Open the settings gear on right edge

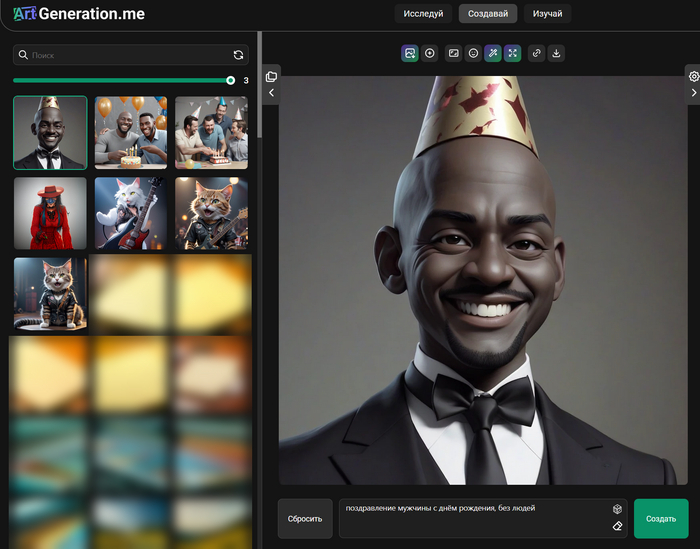tap(693, 76)
